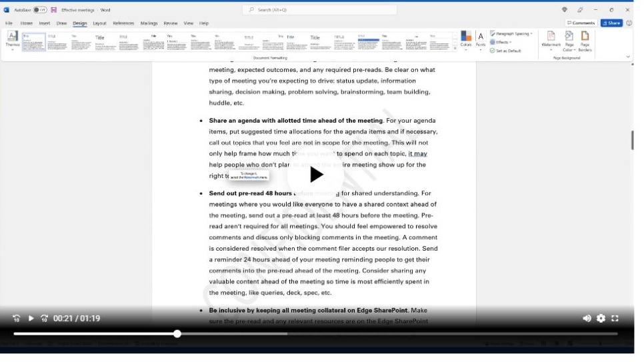Screen dimensions: 644x362
Task: Click the bold text 'Send out pre-read 48 hours'
Action: (x=250, y=193)
